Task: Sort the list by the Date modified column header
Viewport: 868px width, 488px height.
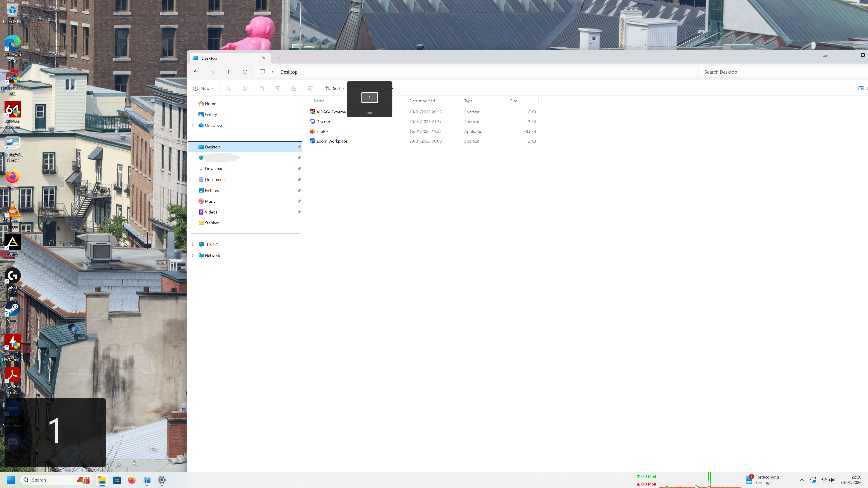Action: point(422,101)
